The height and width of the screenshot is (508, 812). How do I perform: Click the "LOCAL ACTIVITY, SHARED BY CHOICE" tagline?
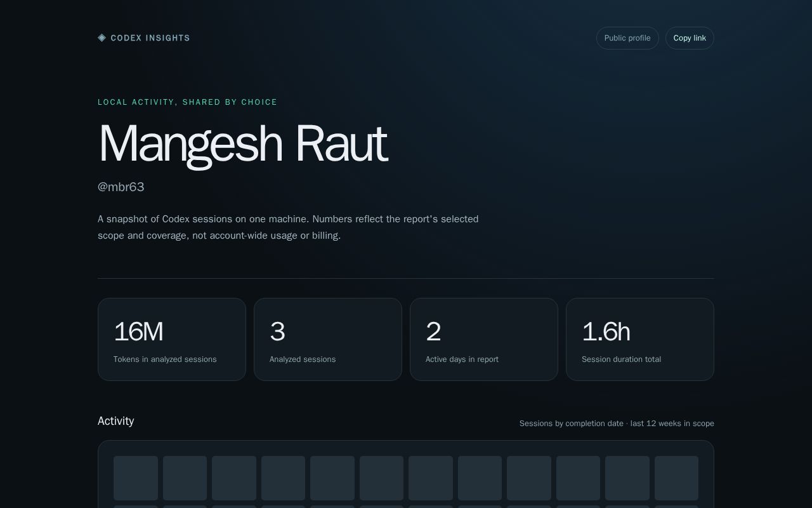(x=188, y=102)
